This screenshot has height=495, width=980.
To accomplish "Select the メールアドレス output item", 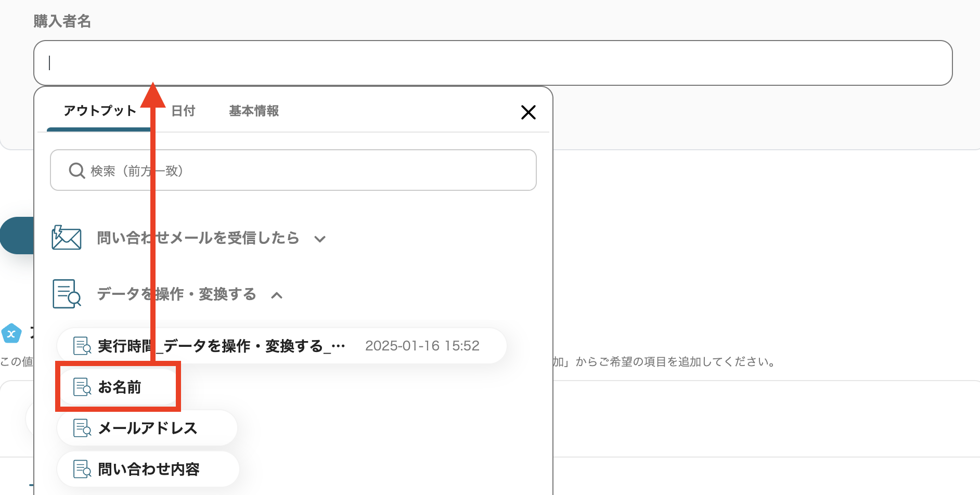I will click(148, 428).
